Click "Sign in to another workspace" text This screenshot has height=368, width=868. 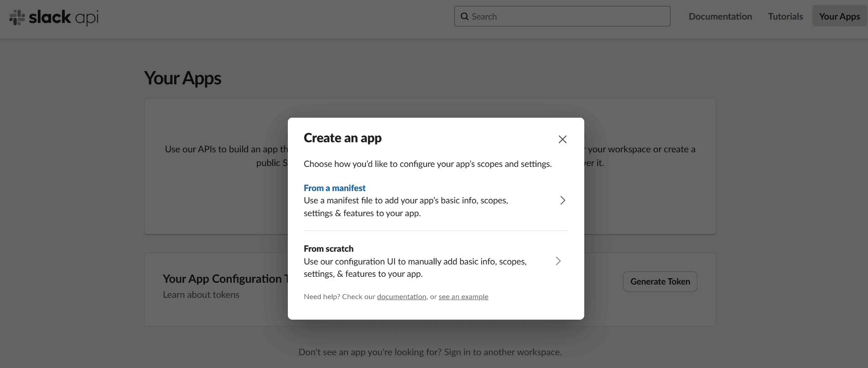point(503,352)
